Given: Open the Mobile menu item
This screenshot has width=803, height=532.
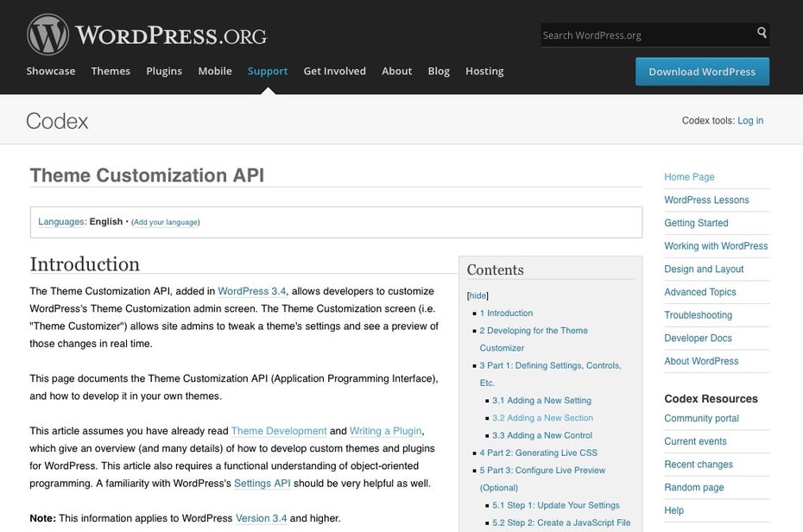Looking at the screenshot, I should click(x=215, y=71).
